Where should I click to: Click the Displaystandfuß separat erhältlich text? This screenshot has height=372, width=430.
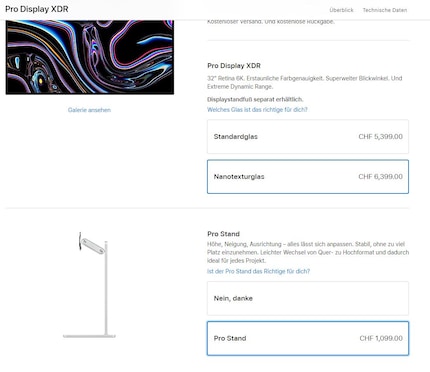tap(255, 99)
